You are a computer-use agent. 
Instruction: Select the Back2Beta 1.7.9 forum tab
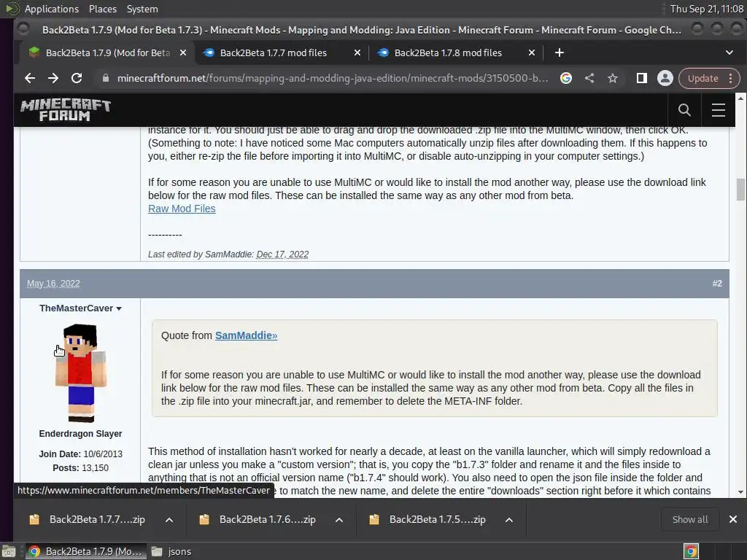click(x=108, y=52)
